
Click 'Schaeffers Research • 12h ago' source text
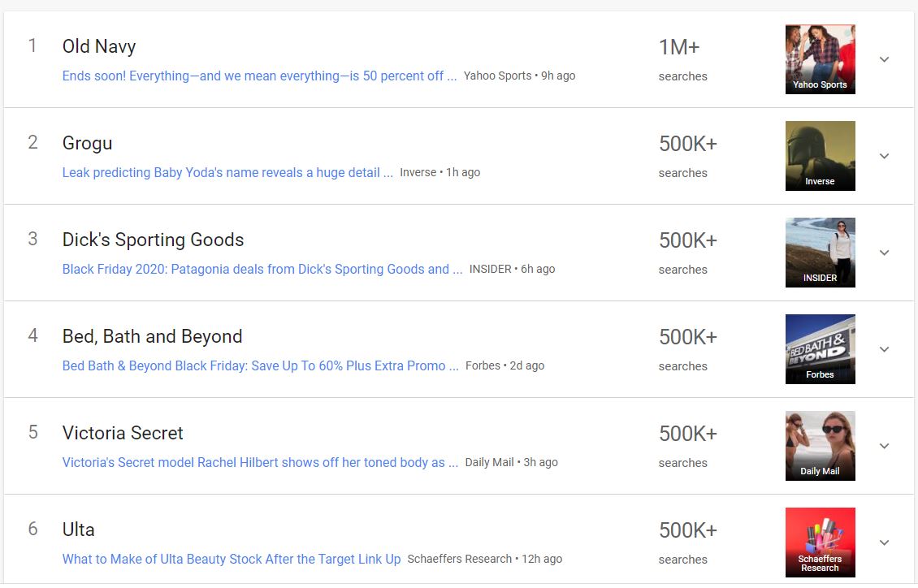tap(485, 558)
